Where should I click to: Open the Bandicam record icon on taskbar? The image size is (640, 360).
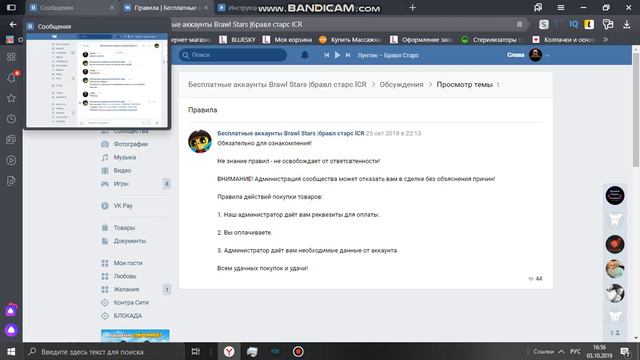(298, 351)
